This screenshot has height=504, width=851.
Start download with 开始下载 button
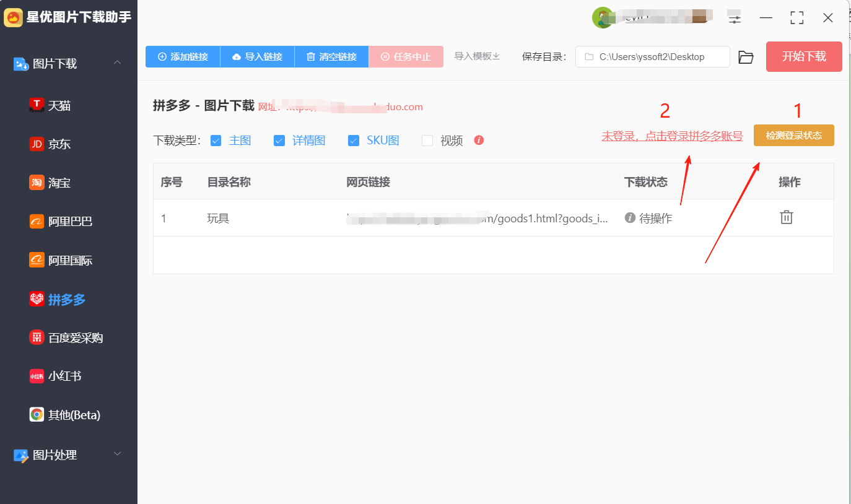pos(804,57)
